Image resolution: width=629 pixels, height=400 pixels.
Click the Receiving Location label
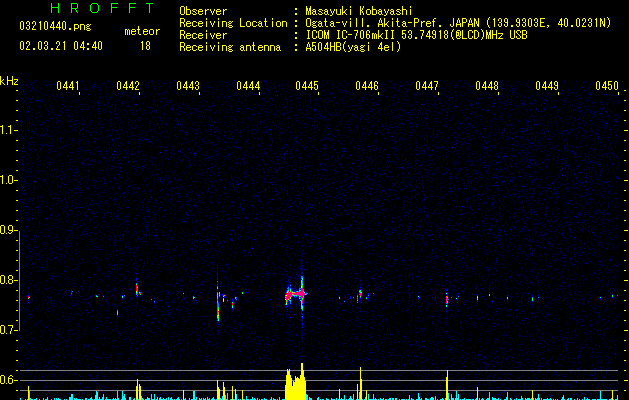tap(233, 23)
